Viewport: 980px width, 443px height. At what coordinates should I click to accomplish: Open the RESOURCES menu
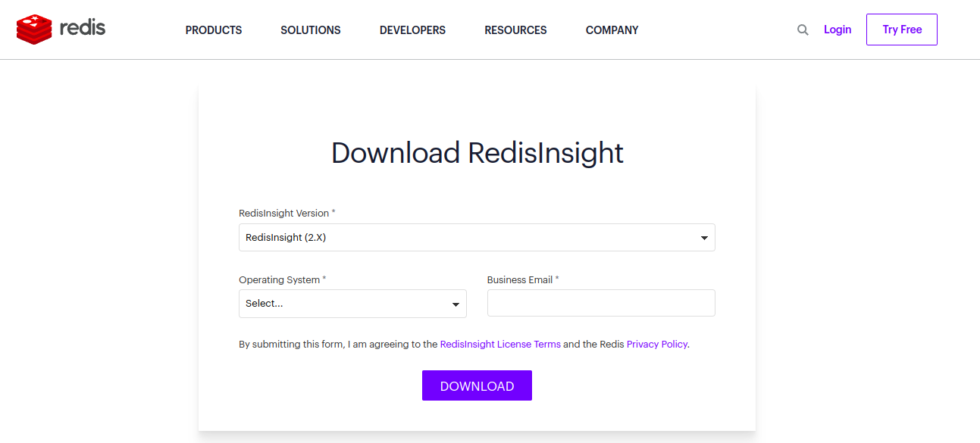[515, 30]
